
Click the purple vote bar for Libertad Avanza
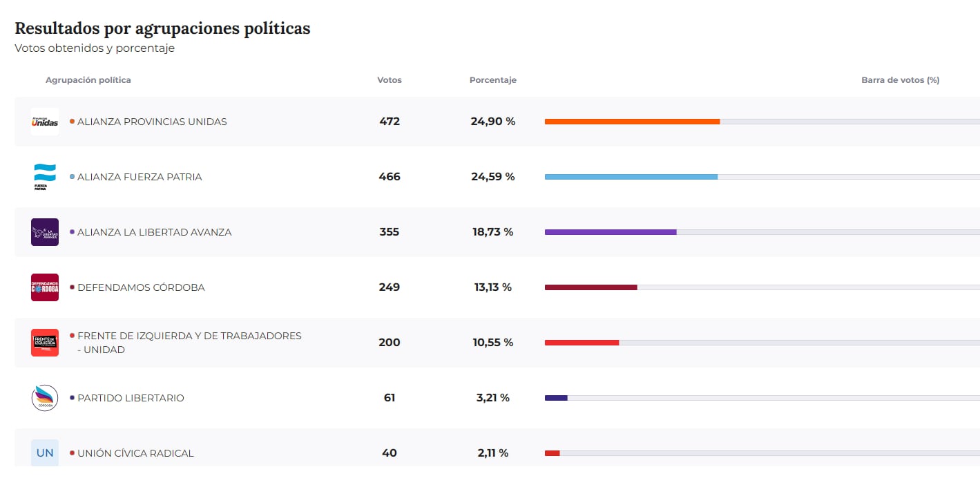click(611, 232)
